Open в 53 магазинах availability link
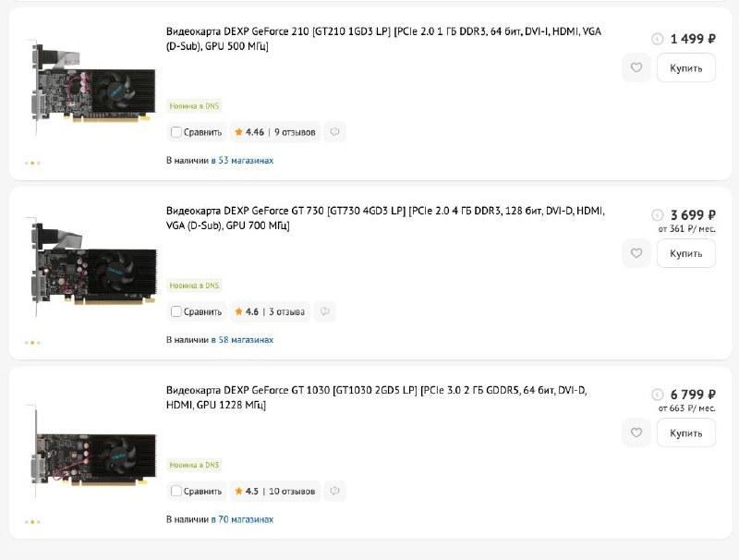739x560 pixels. tap(242, 160)
